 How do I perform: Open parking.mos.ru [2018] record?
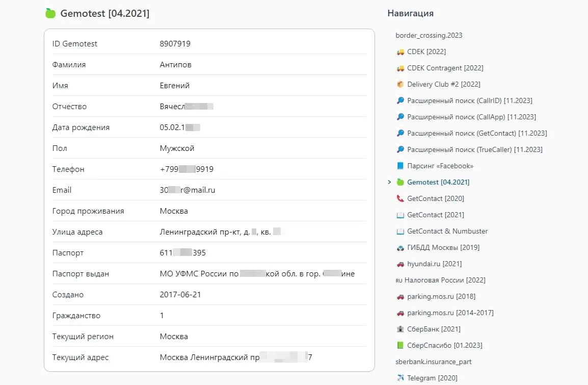tap(440, 296)
